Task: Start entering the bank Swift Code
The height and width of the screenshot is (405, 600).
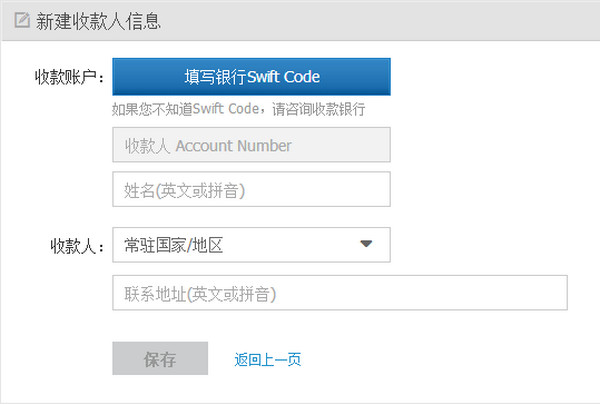Action: click(x=251, y=76)
